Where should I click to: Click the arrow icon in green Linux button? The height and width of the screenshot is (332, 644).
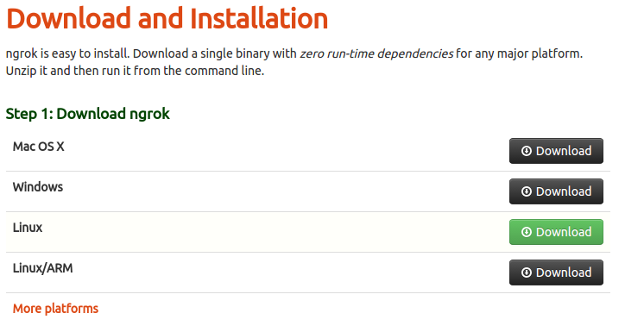(x=527, y=232)
